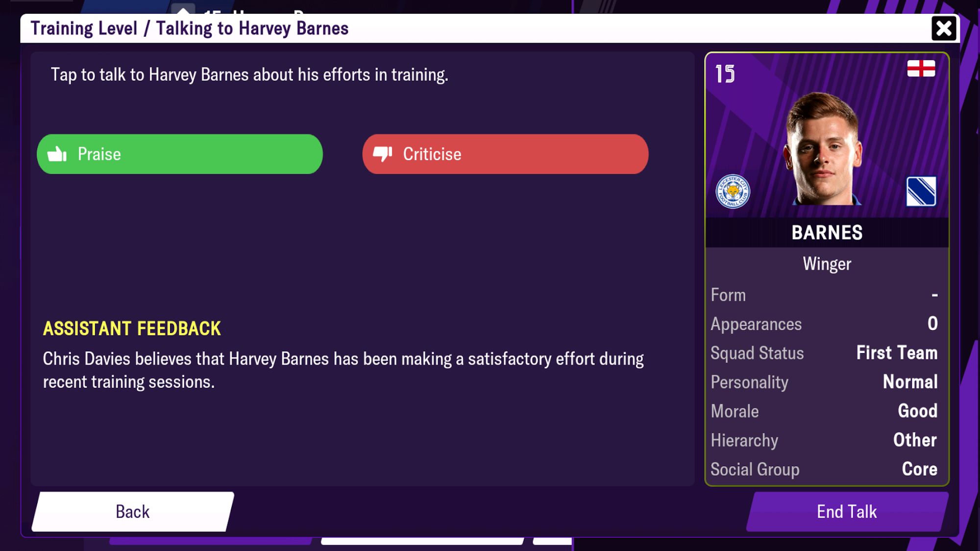Click the End Talk button
The width and height of the screenshot is (980, 551).
tap(846, 511)
